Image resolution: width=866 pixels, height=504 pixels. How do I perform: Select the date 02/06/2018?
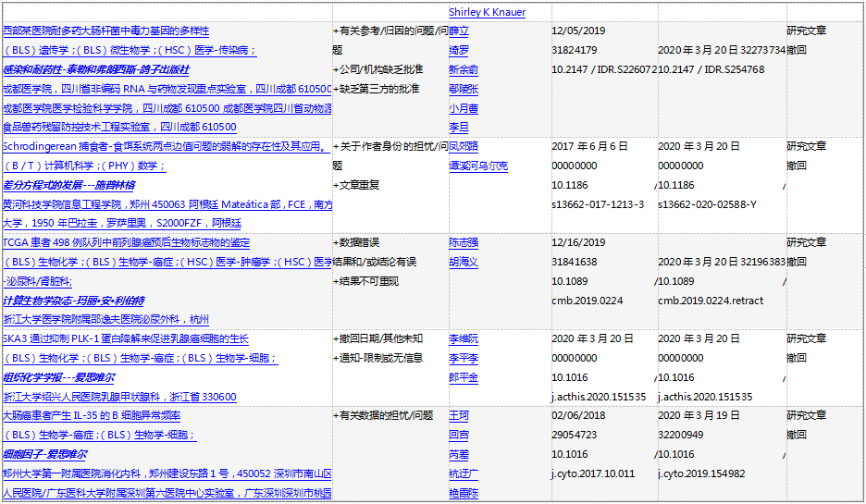click(578, 415)
